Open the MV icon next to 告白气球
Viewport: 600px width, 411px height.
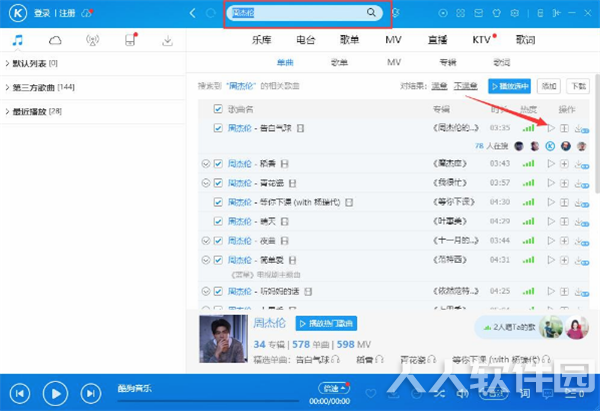[x=300, y=128]
